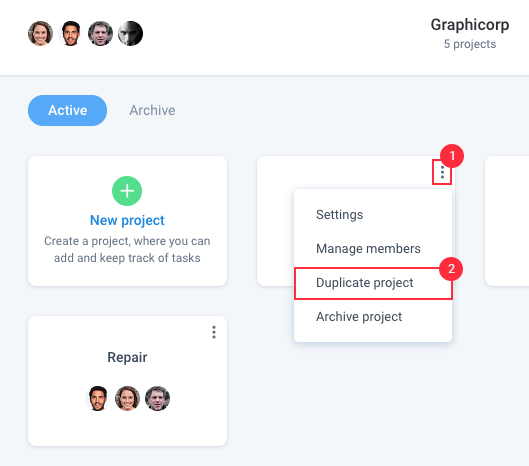The width and height of the screenshot is (529, 466).
Task: Switch to the Archive tab
Action: (152, 110)
